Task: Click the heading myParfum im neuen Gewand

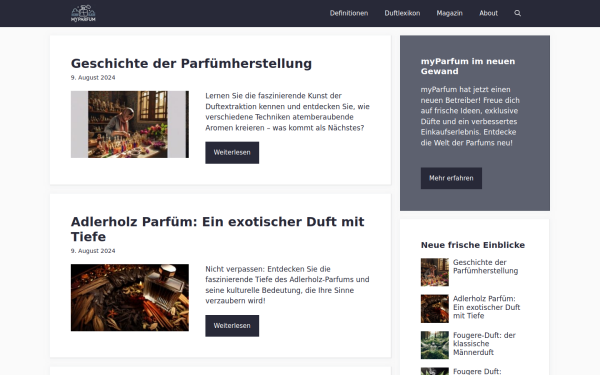Action: point(468,66)
